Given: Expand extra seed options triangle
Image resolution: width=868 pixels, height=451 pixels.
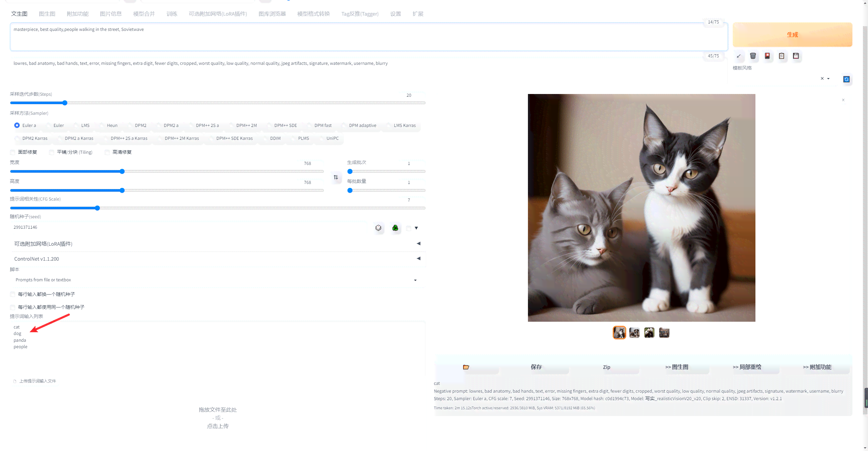Looking at the screenshot, I should (x=416, y=228).
